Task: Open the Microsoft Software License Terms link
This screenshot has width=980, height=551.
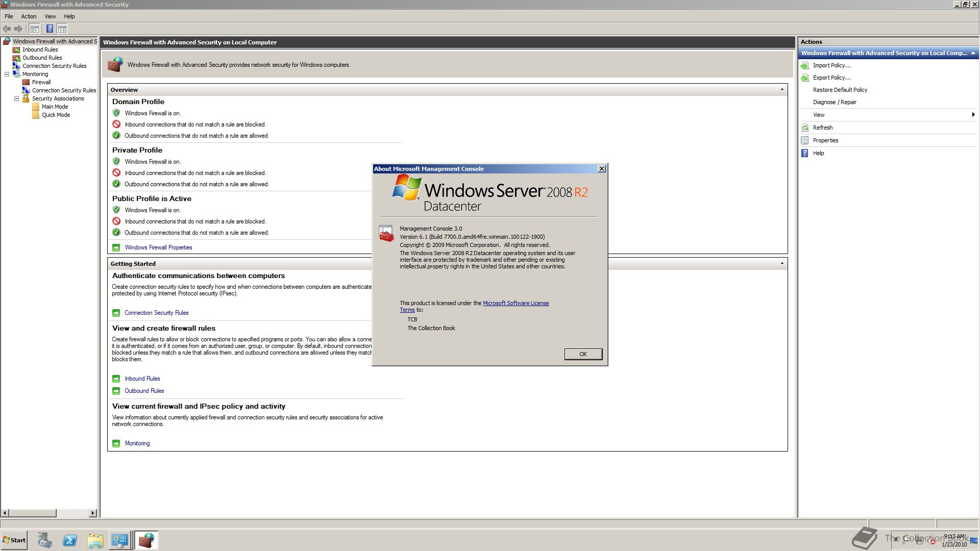Action: 516,303
